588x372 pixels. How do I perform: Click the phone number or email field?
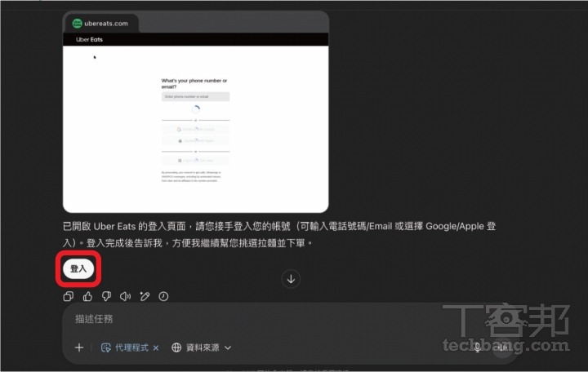coord(195,96)
